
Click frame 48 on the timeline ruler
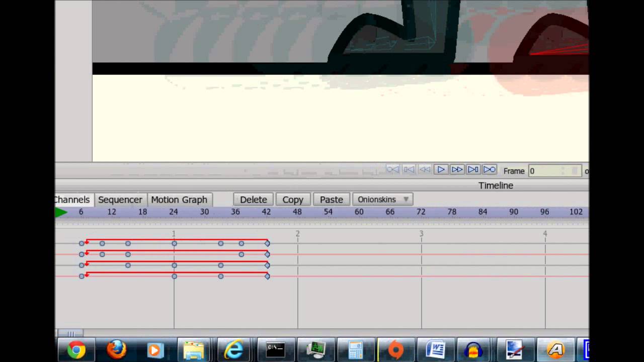pos(297,212)
